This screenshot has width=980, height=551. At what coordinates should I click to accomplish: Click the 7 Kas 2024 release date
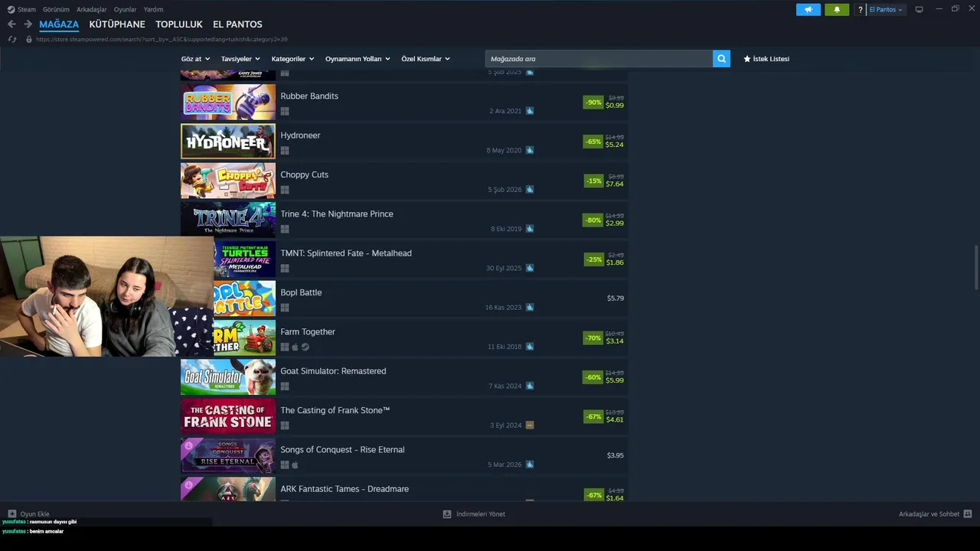coord(505,386)
